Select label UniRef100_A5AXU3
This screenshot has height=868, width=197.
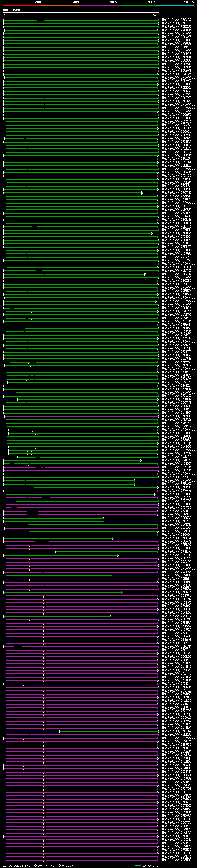click(x=177, y=765)
